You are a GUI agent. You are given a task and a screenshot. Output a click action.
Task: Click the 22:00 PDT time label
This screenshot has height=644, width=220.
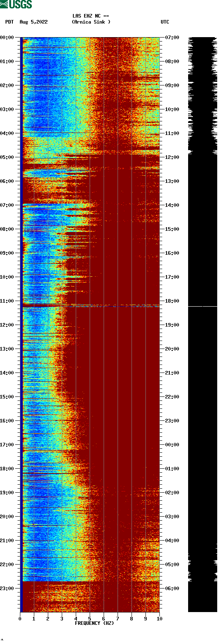point(7,565)
